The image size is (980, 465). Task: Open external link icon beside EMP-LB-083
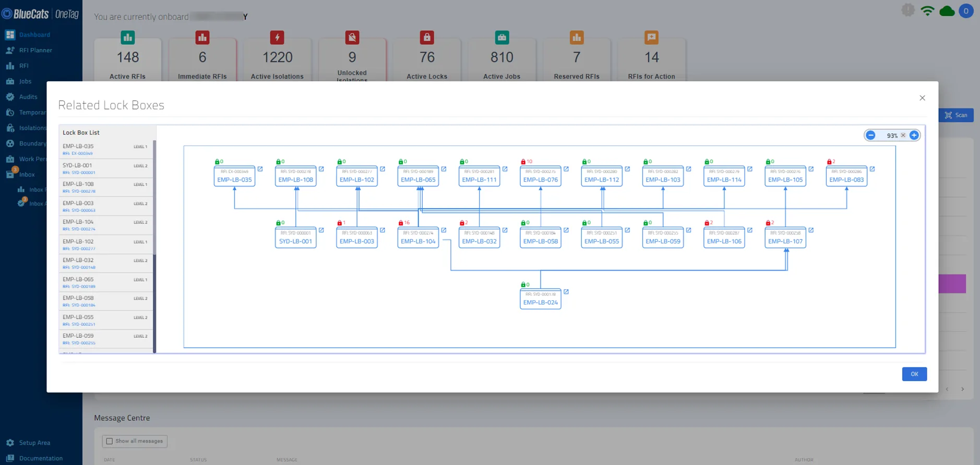(872, 169)
